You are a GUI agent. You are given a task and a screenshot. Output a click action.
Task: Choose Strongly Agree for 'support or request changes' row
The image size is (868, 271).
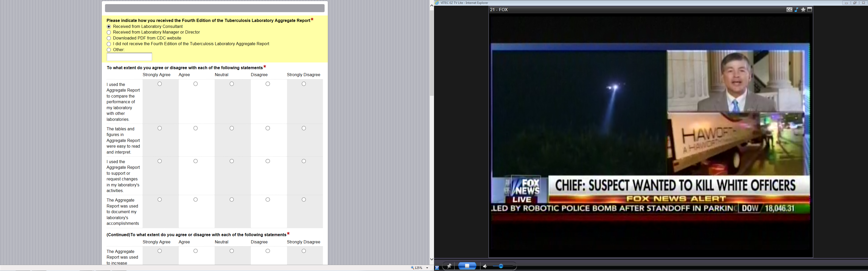(x=160, y=161)
